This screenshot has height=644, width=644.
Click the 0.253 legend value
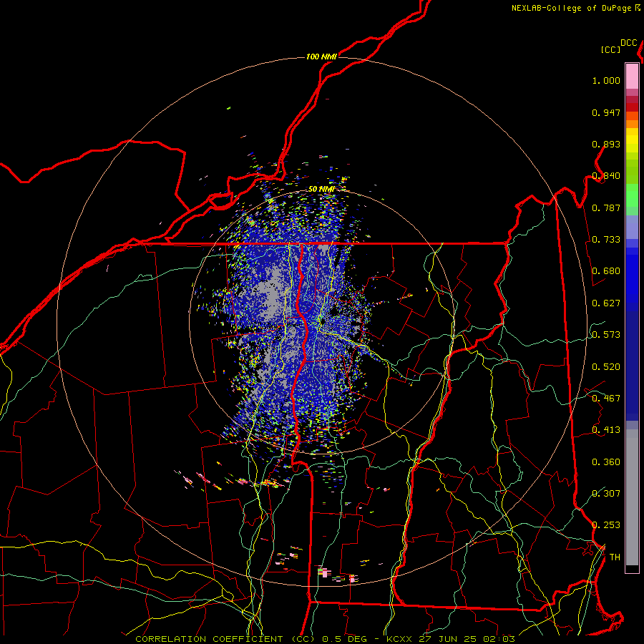pyautogui.click(x=606, y=525)
